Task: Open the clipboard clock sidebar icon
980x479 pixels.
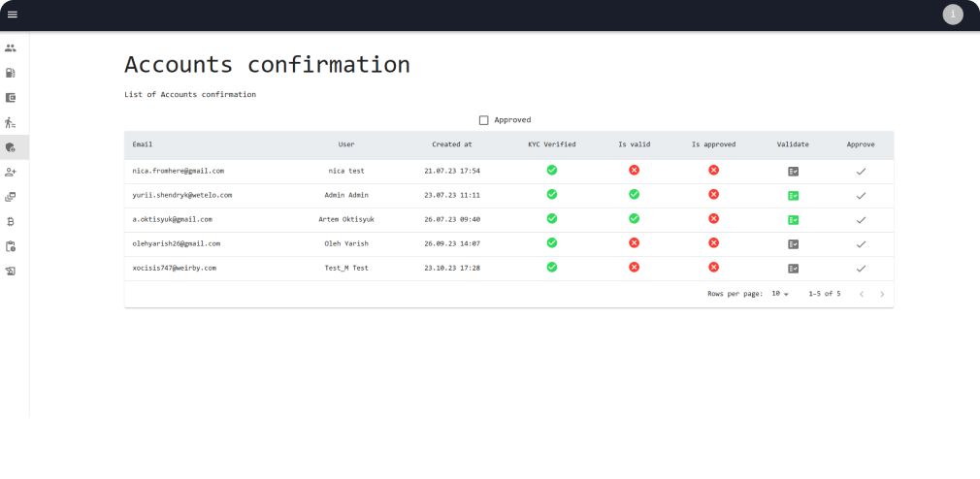Action: 10,246
